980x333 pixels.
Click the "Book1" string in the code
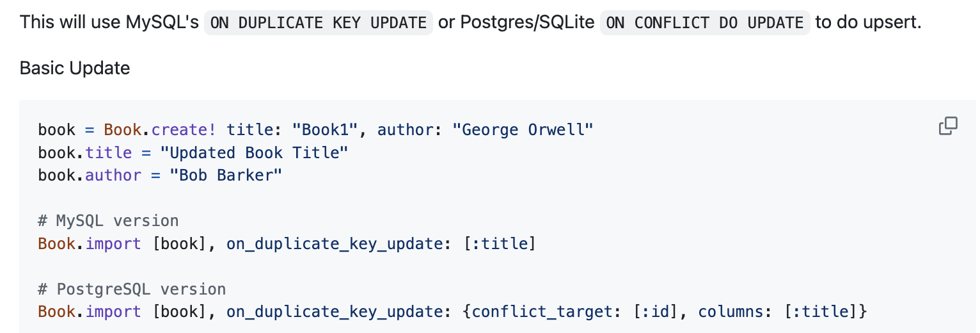pos(325,129)
